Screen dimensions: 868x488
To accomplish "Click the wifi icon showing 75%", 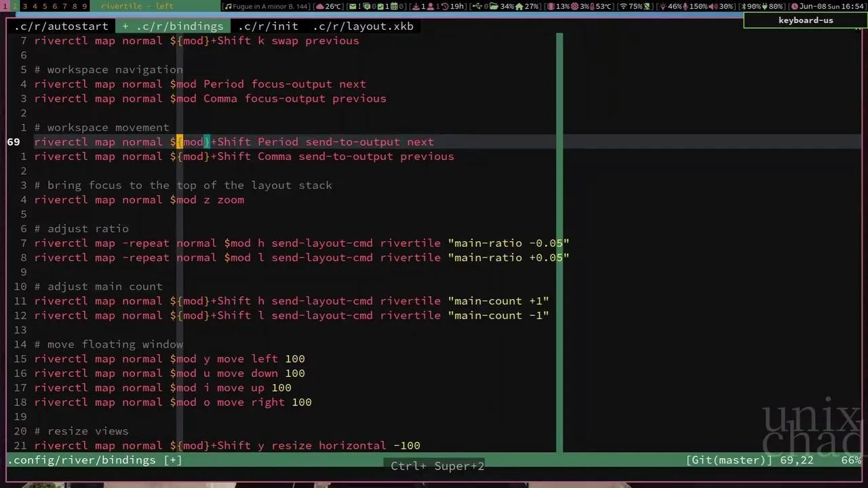I will pos(623,6).
